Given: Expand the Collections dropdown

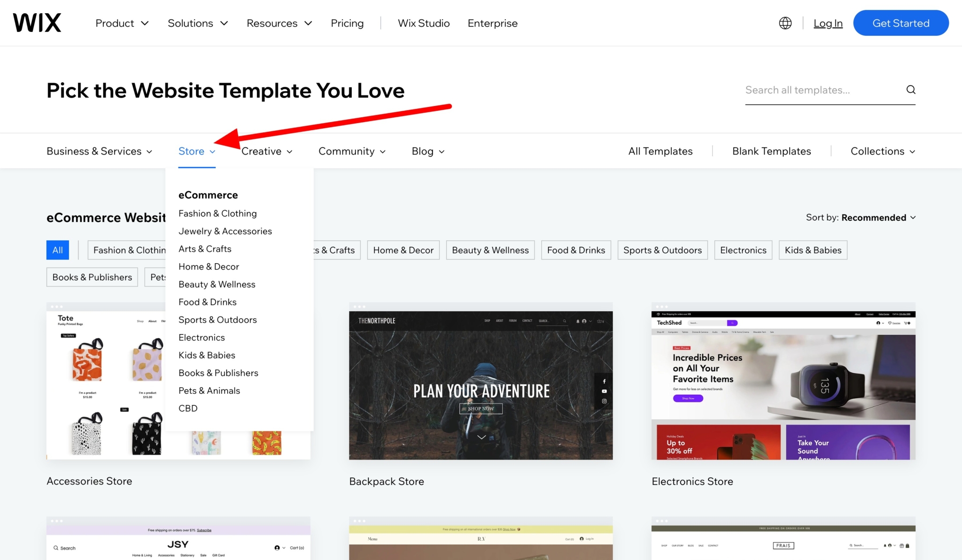Looking at the screenshot, I should [x=882, y=151].
